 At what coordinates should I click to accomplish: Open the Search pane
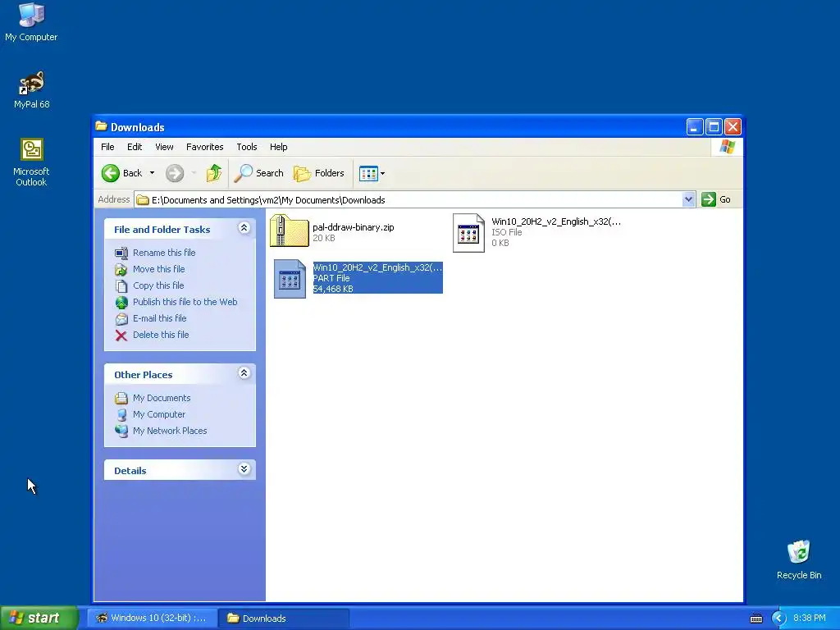pyautogui.click(x=259, y=173)
